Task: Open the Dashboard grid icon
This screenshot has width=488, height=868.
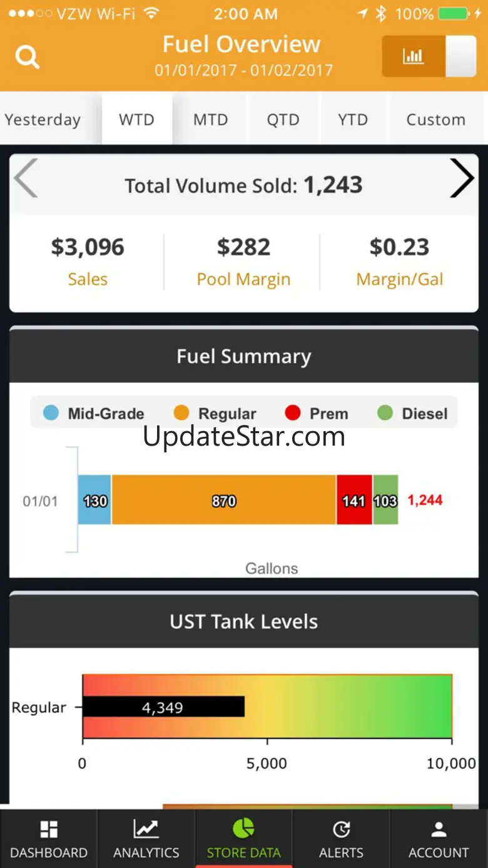Action: pyautogui.click(x=49, y=830)
